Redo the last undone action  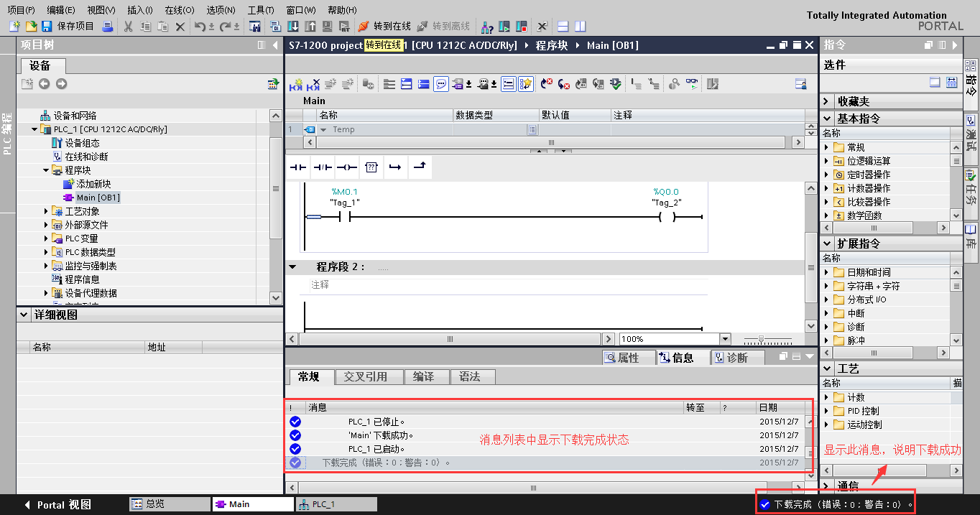point(225,27)
